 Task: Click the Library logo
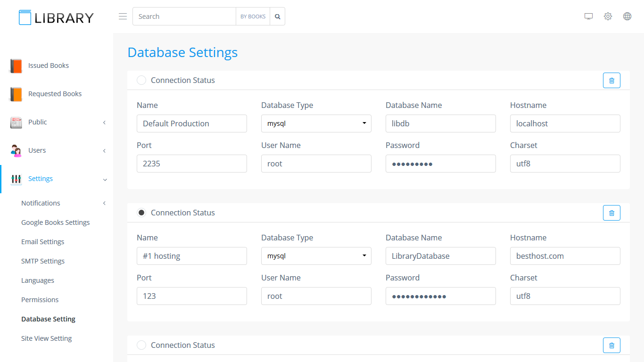coord(57,17)
